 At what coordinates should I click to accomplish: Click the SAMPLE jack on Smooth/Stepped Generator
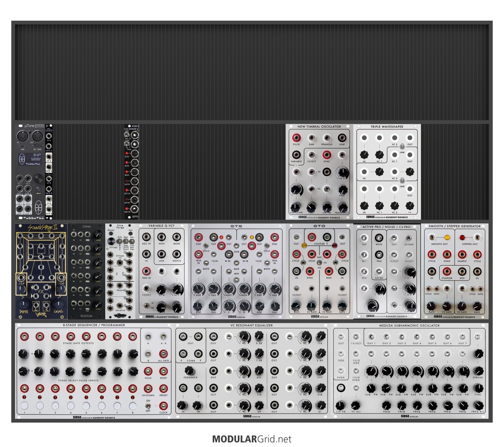click(462, 255)
